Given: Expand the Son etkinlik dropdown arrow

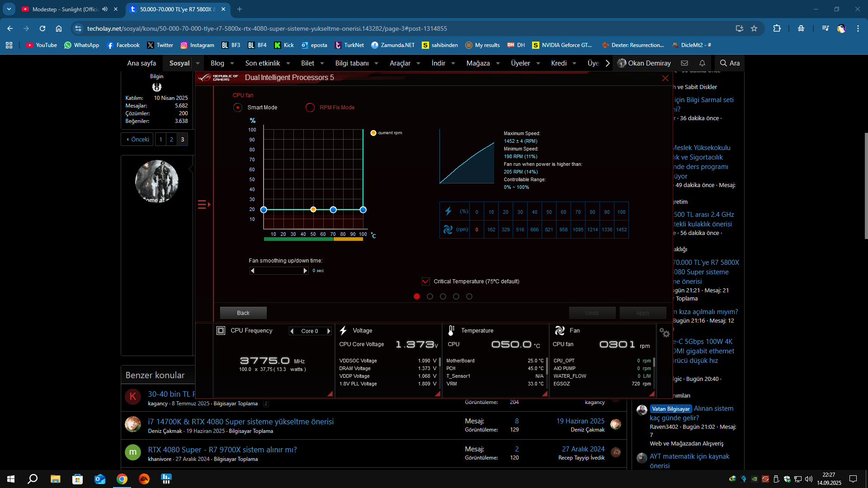Looking at the screenshot, I should [x=288, y=63].
